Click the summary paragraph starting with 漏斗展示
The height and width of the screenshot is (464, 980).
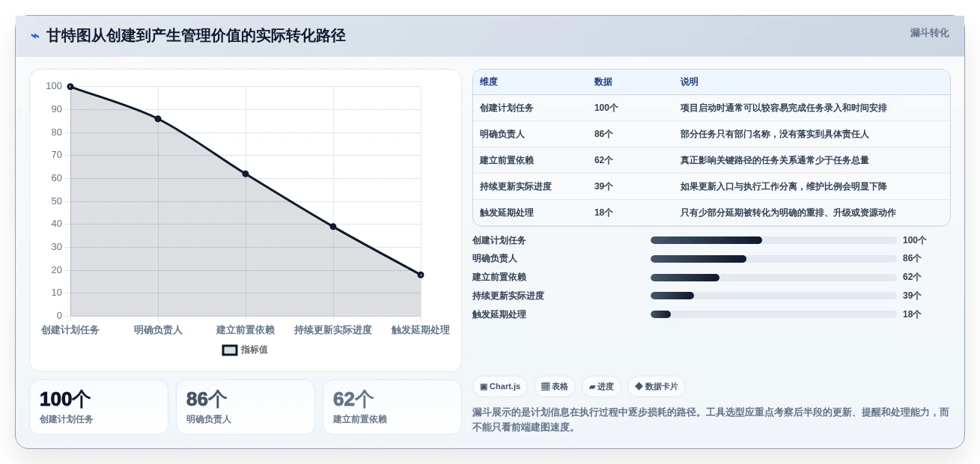tap(710, 419)
